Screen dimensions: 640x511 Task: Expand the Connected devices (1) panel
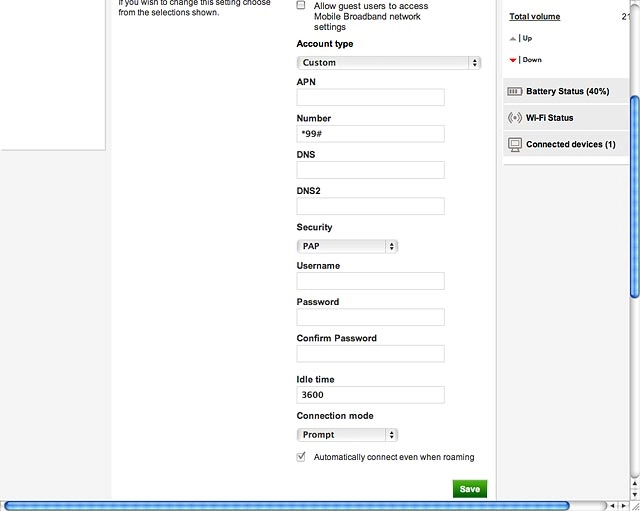[566, 144]
